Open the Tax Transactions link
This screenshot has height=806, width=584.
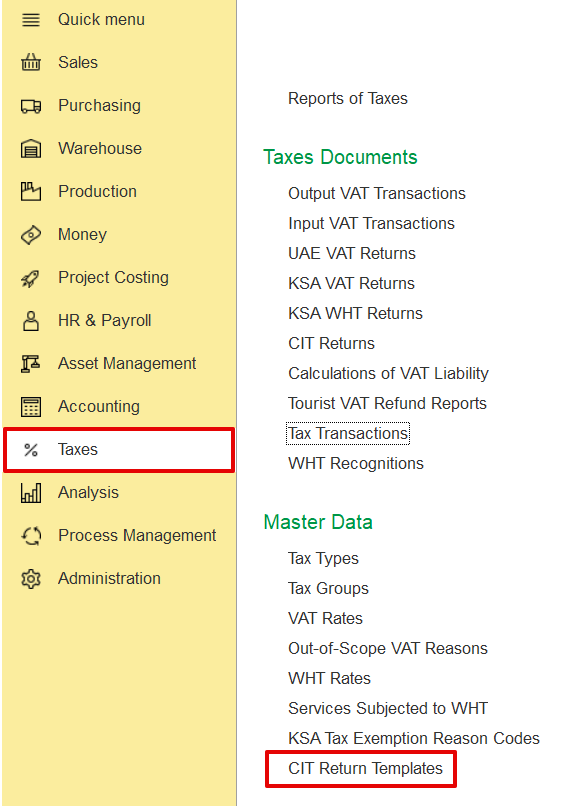coord(348,434)
